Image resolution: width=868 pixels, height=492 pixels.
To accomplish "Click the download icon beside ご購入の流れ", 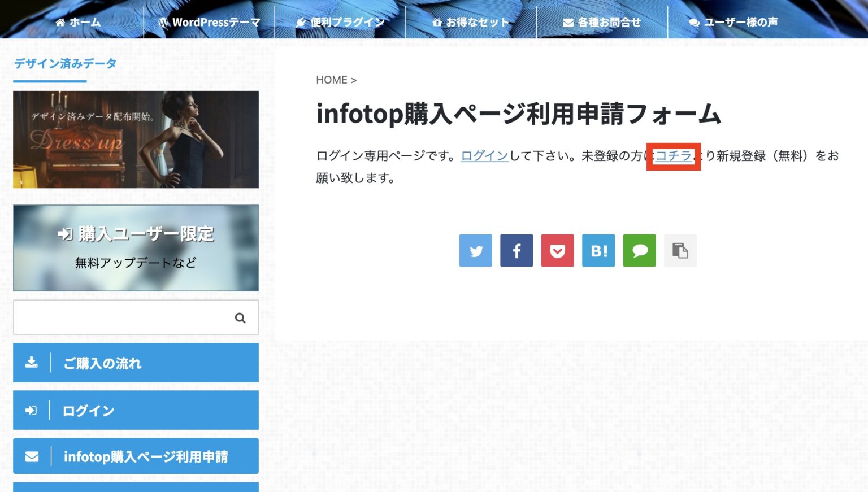I will pos(32,363).
